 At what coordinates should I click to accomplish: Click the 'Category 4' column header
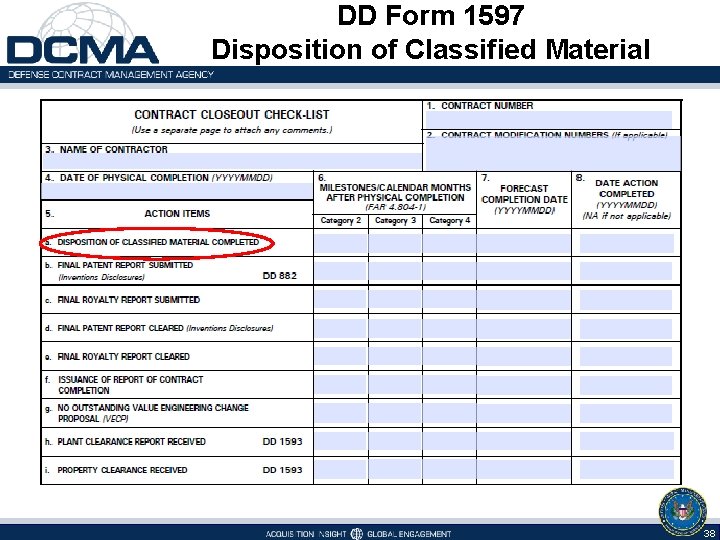pyautogui.click(x=450, y=221)
